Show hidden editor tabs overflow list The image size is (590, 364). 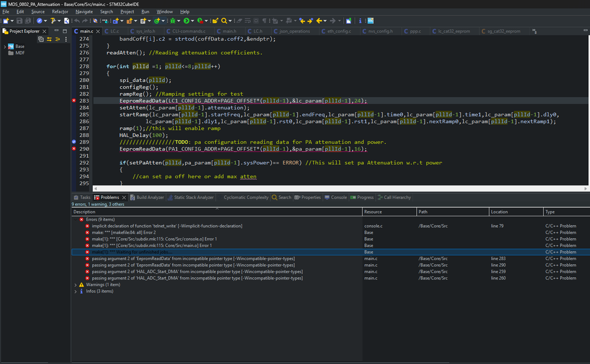point(534,31)
